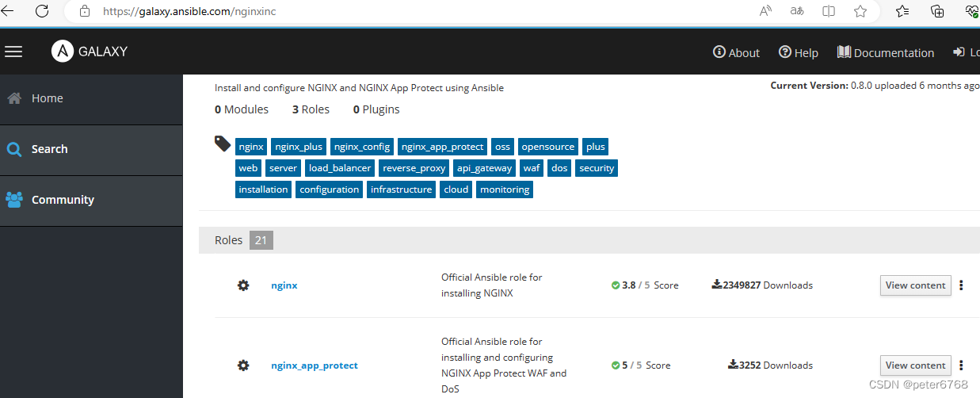The height and width of the screenshot is (398, 980).
Task: Click the server tag
Action: [283, 168]
